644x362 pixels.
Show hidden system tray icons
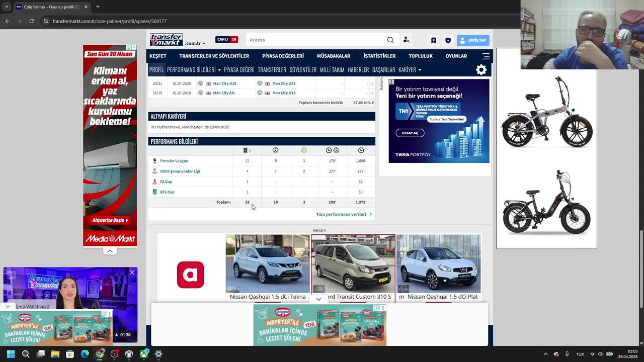tap(545, 354)
